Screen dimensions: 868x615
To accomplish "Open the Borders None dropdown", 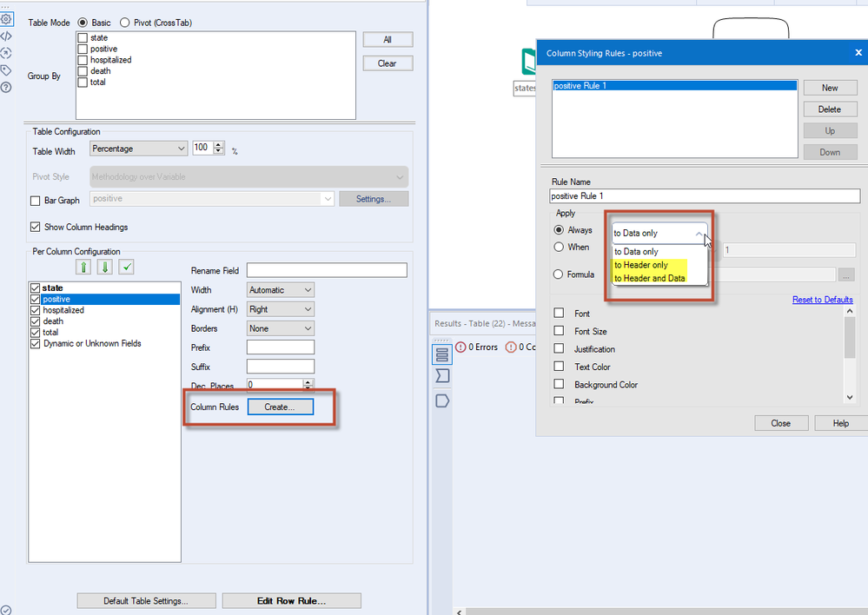I will tap(281, 328).
